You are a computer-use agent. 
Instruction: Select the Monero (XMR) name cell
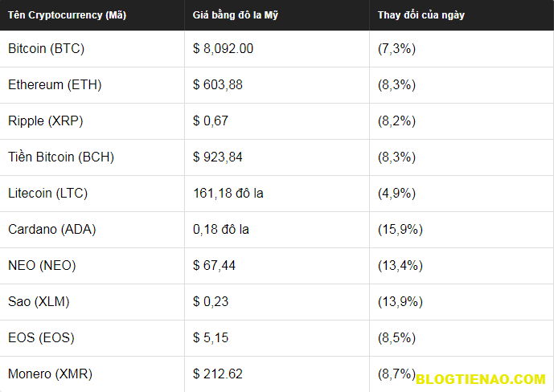51,374
